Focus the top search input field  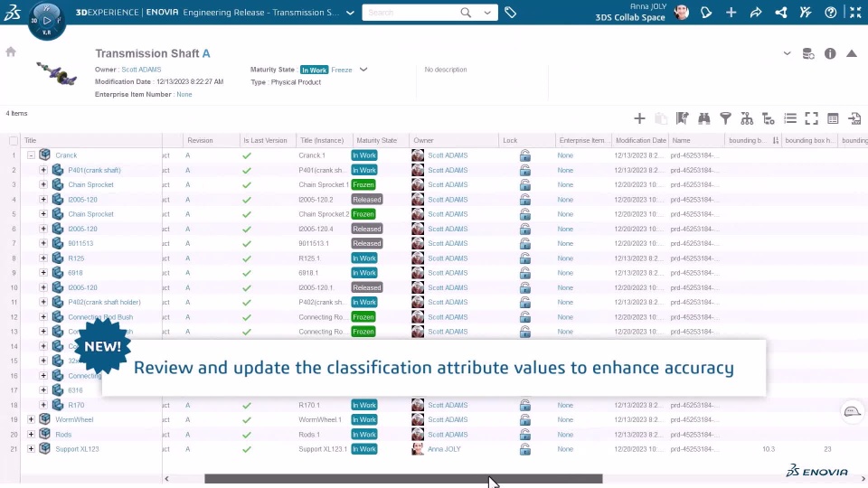410,12
